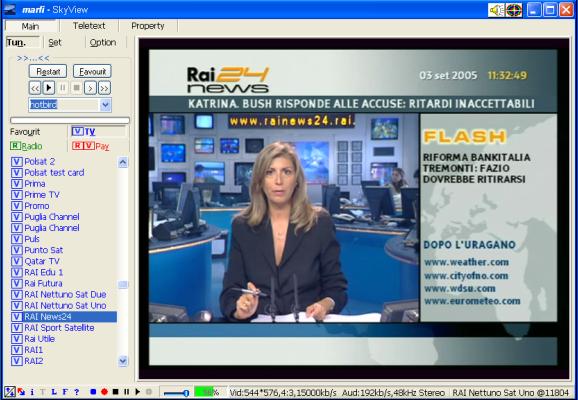The image size is (578, 400).
Task: Open the hotbird satellite dropdown
Action: pos(105,105)
